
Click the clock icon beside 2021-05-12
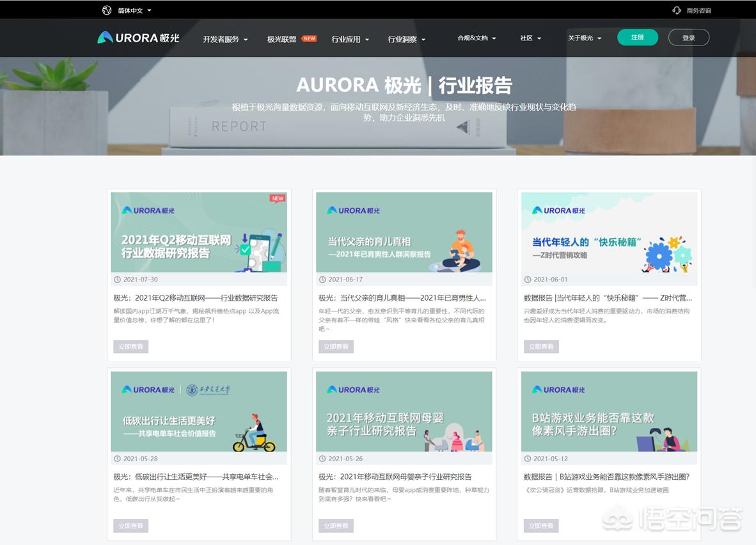pos(528,459)
